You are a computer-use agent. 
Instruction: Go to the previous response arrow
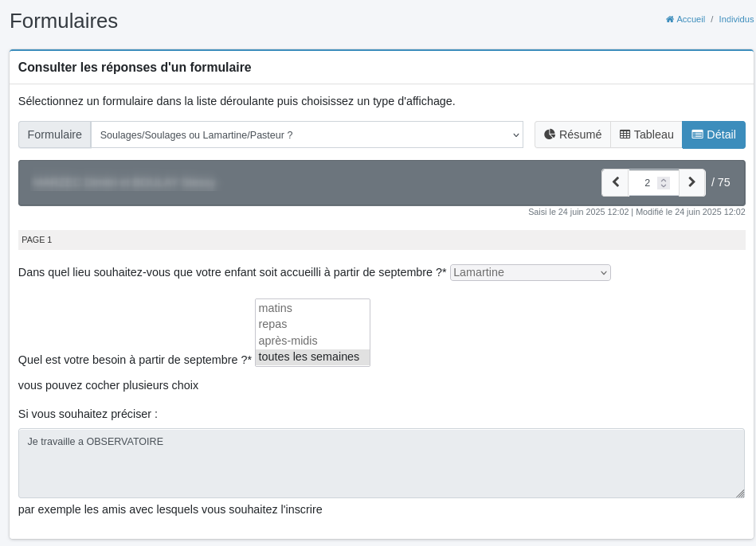[x=615, y=182]
